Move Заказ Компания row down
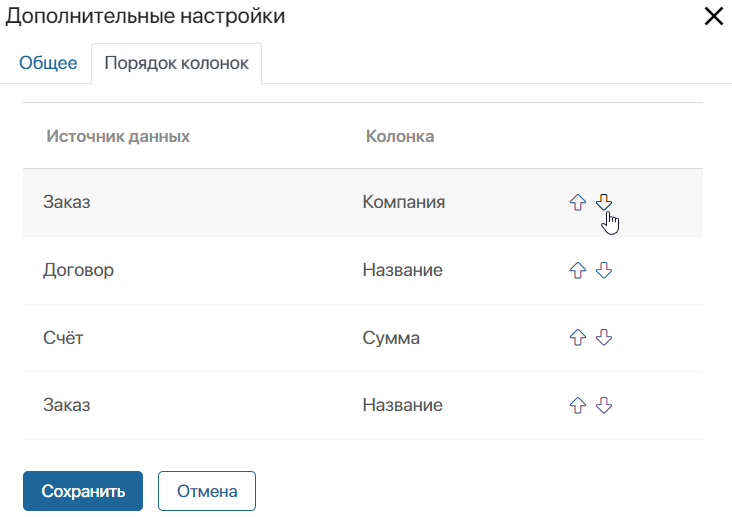This screenshot has width=732, height=517. point(604,202)
